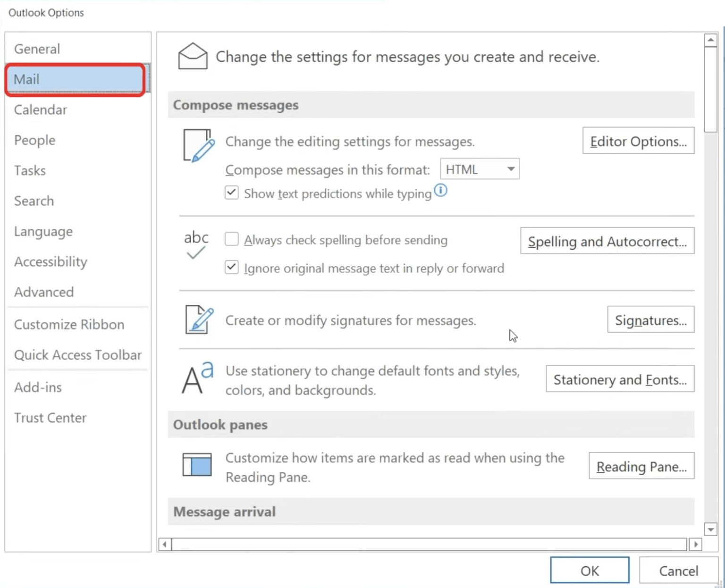Open the Trust Center section
725x588 pixels.
51,417
